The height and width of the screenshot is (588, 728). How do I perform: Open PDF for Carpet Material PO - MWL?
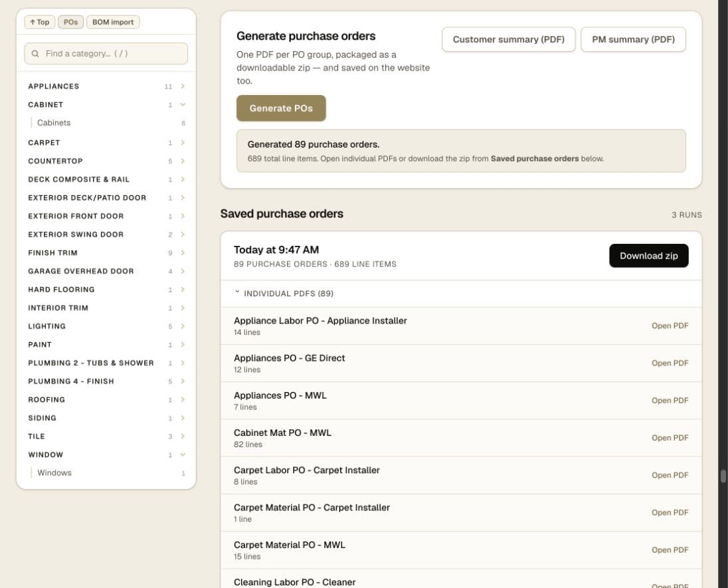click(670, 550)
